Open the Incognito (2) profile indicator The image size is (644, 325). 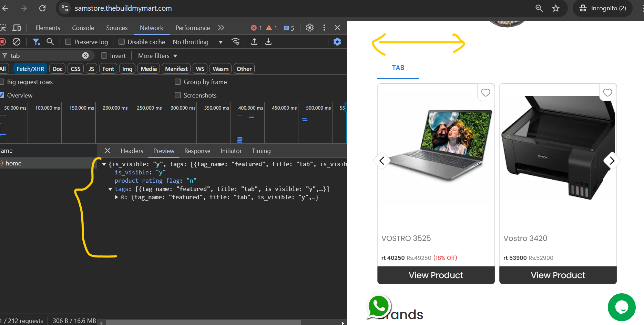click(x=603, y=8)
